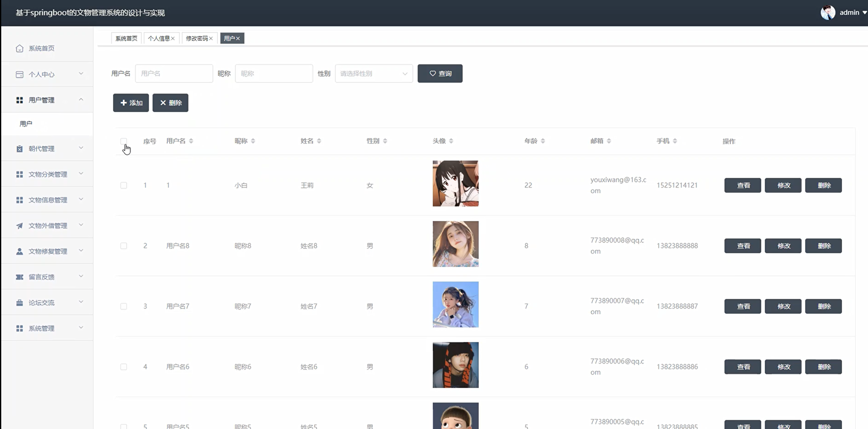Viewport: 868px width, 429px height.
Task: Collapse 用户管理 chevron
Action: 81,99
